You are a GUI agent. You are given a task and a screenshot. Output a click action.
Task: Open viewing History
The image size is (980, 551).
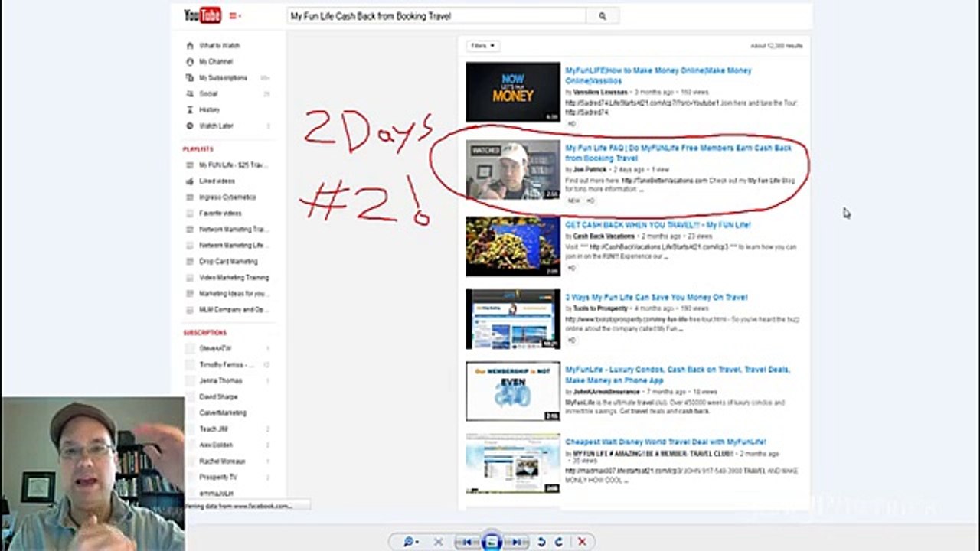pyautogui.click(x=209, y=110)
